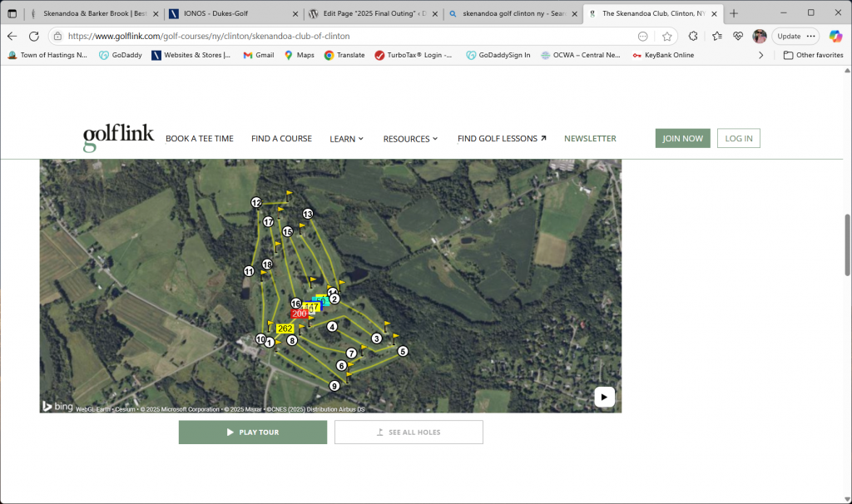
Task: Click hole 9 marker on course map
Action: coord(334,386)
